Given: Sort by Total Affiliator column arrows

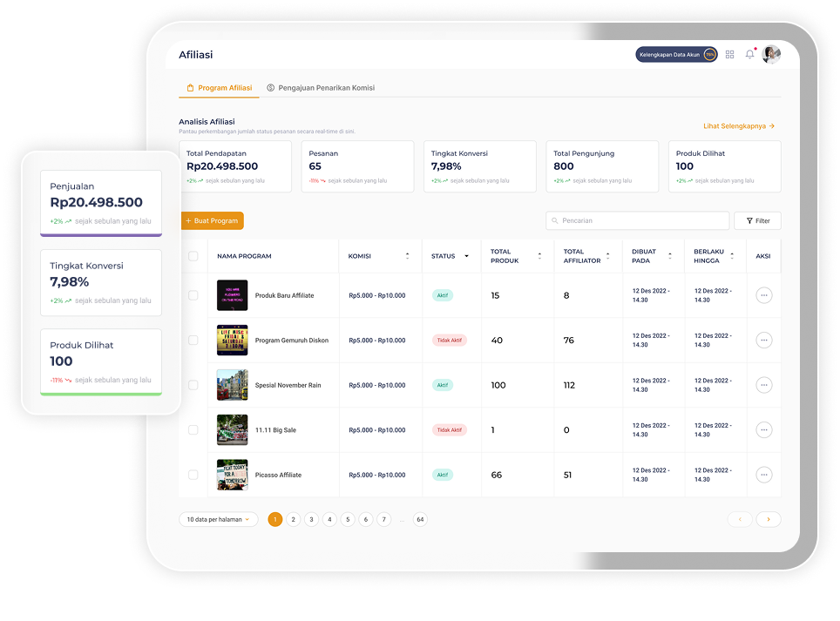Looking at the screenshot, I should [x=608, y=256].
